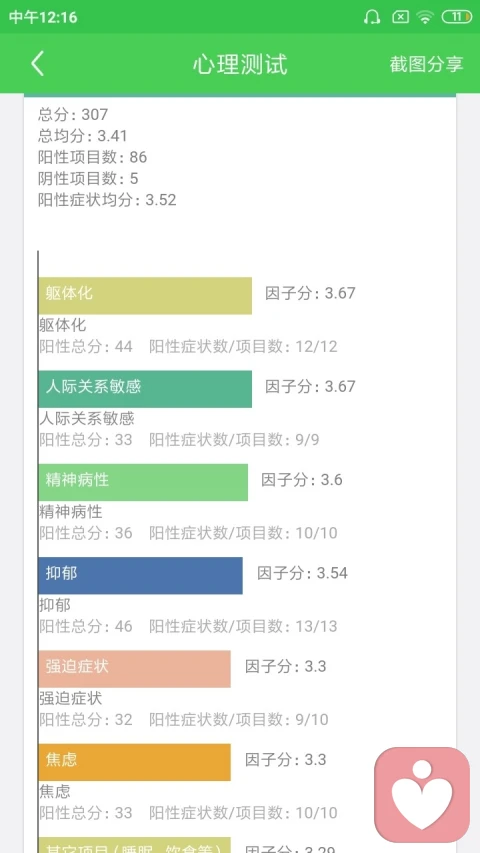The width and height of the screenshot is (480, 853).
Task: Tap 阳性症状数/项目数: 9/10 under 强迫症状
Action: [x=239, y=719]
